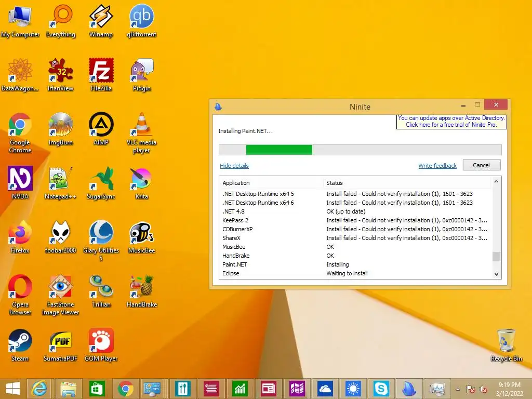Open the My Computer desktop icon
Screen dimensions: 532x399
coord(20,20)
